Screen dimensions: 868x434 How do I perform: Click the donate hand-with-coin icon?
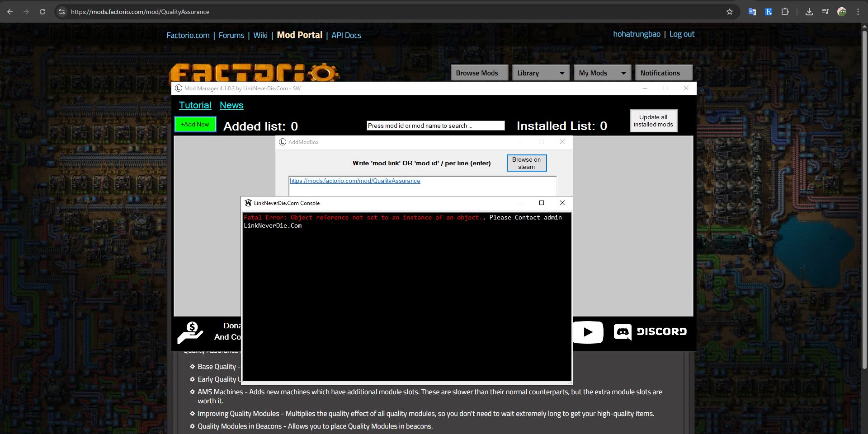pos(190,333)
